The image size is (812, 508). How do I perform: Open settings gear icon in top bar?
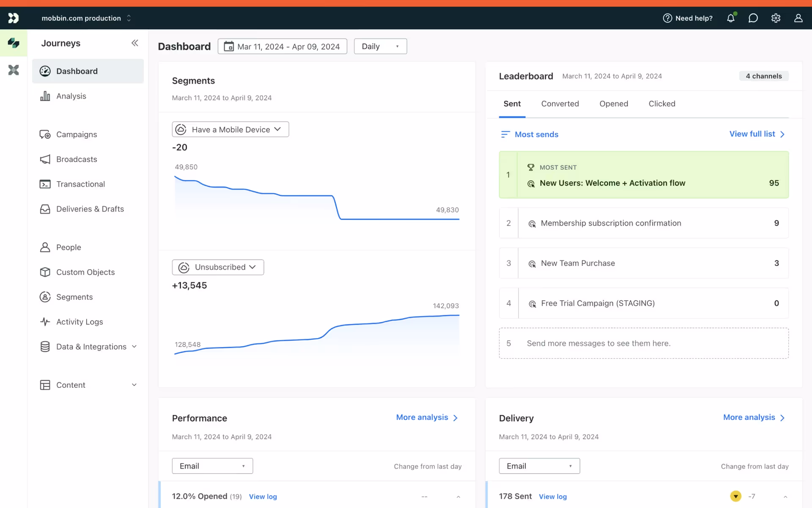tap(776, 18)
